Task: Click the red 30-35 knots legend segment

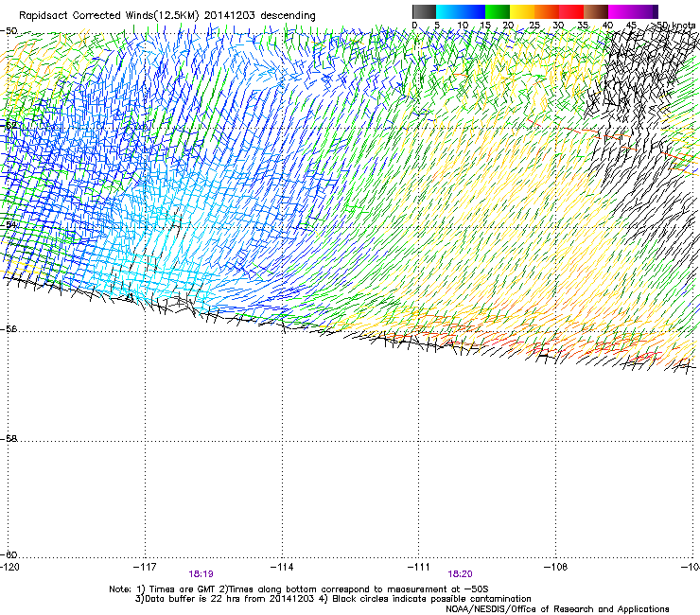Action: pyautogui.click(x=571, y=11)
